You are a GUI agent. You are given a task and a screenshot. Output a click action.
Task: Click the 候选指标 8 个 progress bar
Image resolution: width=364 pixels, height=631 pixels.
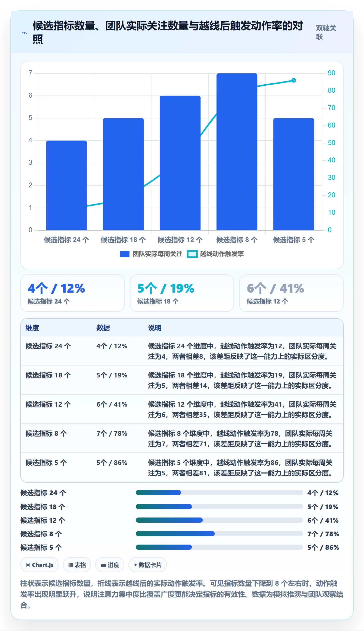219,534
